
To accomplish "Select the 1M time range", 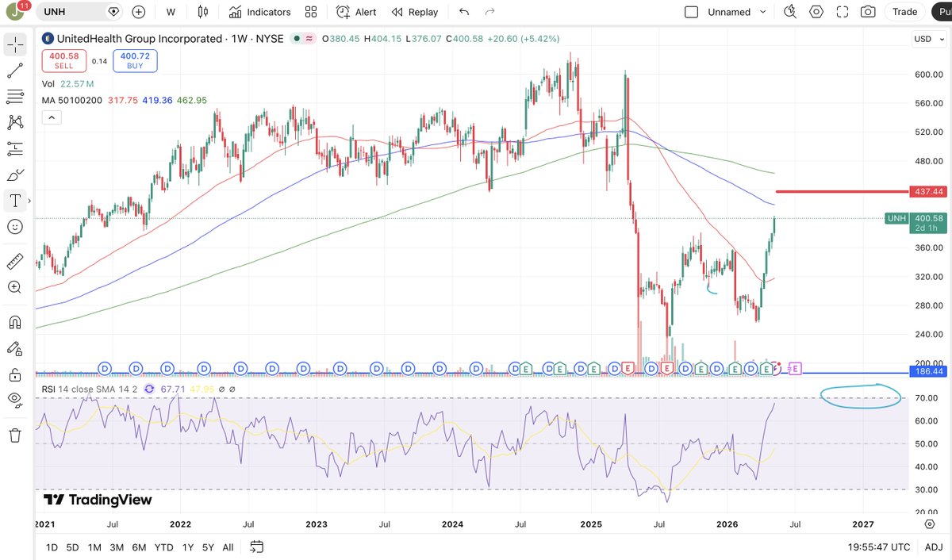I will pos(94,547).
